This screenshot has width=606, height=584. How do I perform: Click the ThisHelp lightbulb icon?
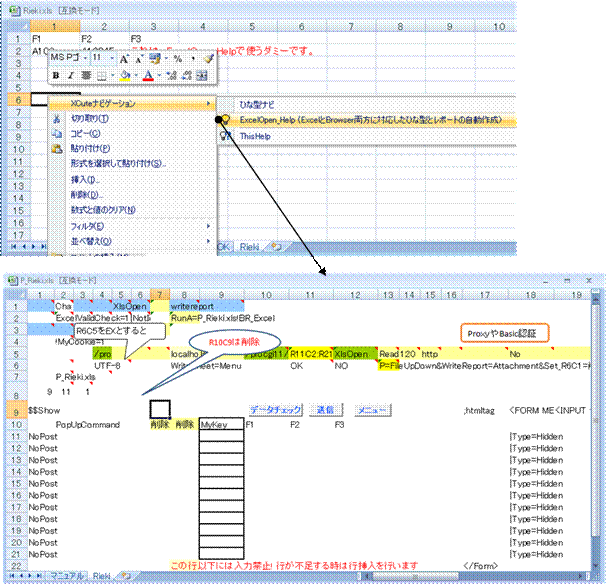click(x=225, y=136)
